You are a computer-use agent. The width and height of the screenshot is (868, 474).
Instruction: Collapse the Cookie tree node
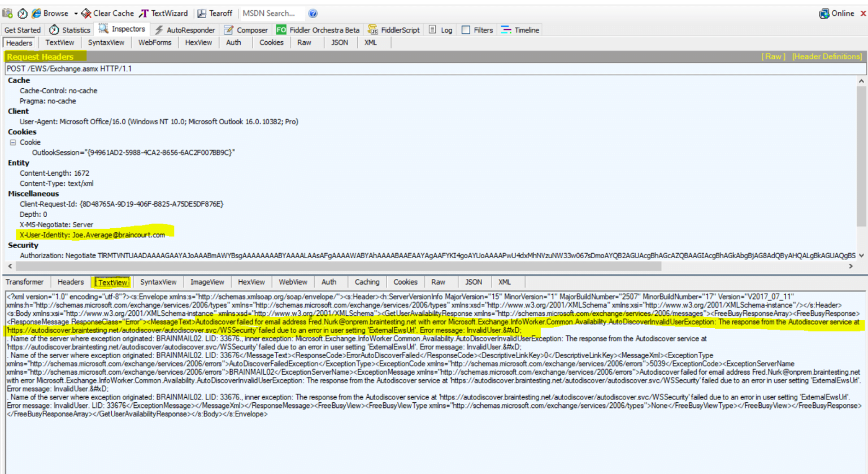click(x=12, y=142)
